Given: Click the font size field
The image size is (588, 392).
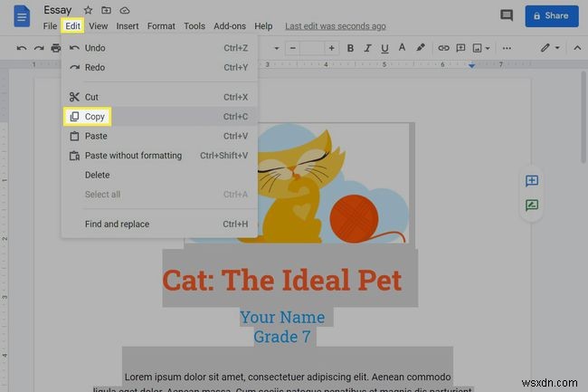Looking at the screenshot, I should point(312,48).
